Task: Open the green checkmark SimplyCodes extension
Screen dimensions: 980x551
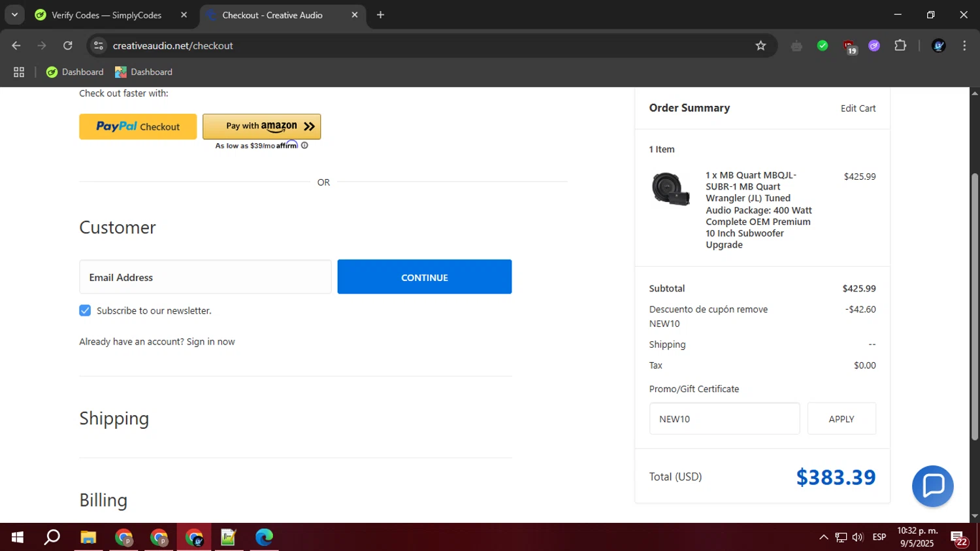Action: point(823,46)
